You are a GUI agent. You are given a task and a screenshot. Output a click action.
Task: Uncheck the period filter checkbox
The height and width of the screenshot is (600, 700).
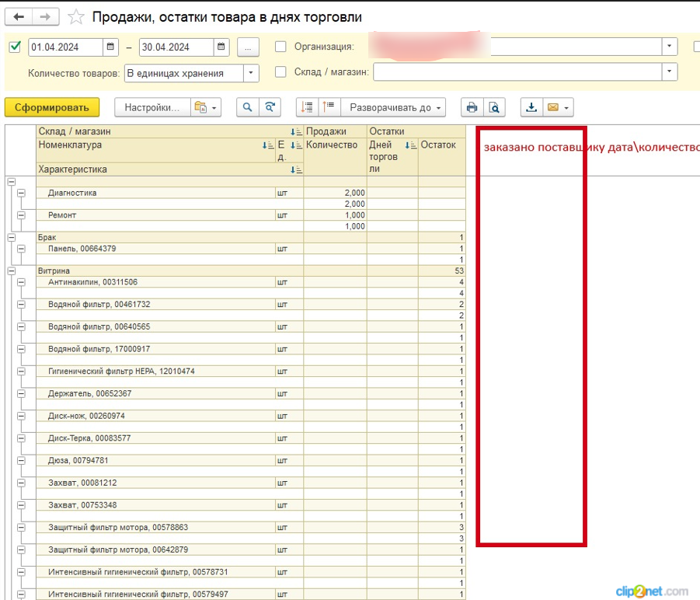pos(15,47)
